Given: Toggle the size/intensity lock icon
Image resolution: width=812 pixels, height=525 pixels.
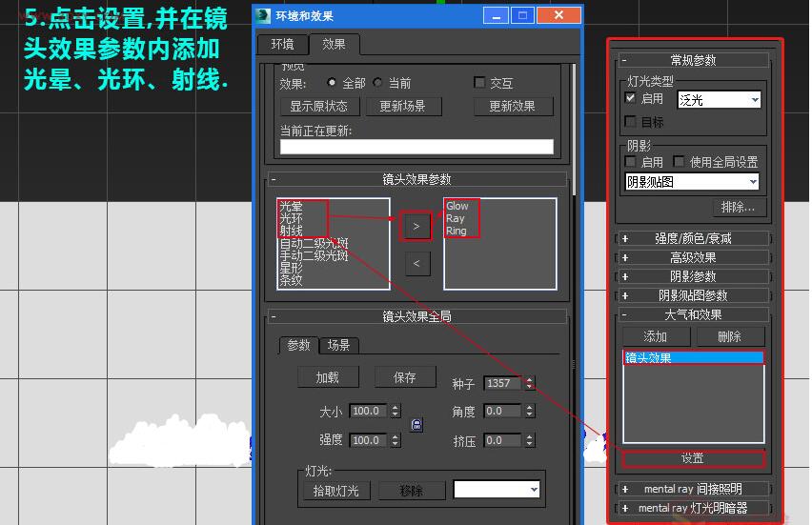Looking at the screenshot, I should click(416, 425).
